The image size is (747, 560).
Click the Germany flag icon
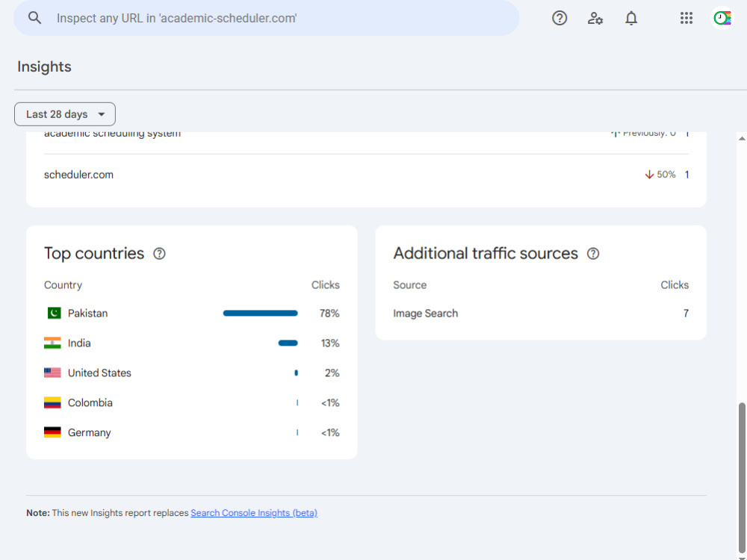(x=52, y=432)
